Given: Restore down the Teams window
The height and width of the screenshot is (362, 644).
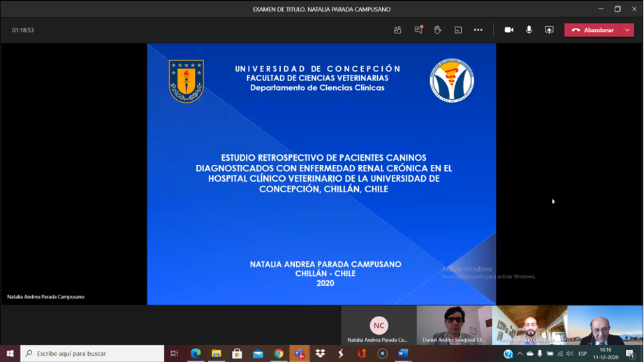Looking at the screenshot, I should pos(617,8).
